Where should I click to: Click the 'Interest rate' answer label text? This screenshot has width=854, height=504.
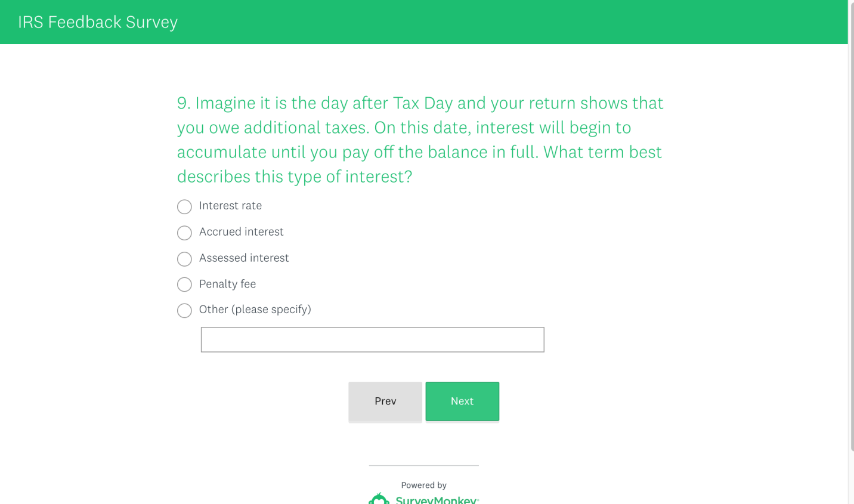coord(230,206)
